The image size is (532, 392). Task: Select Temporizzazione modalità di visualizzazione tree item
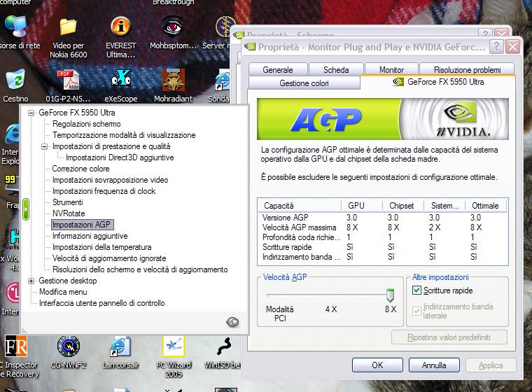tap(124, 135)
